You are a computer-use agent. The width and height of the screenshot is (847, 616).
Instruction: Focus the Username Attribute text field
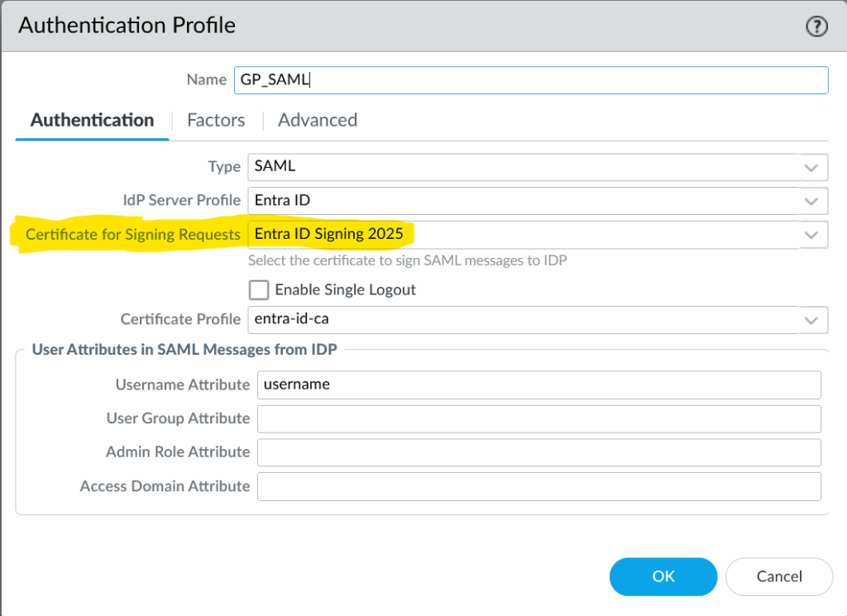(x=538, y=385)
